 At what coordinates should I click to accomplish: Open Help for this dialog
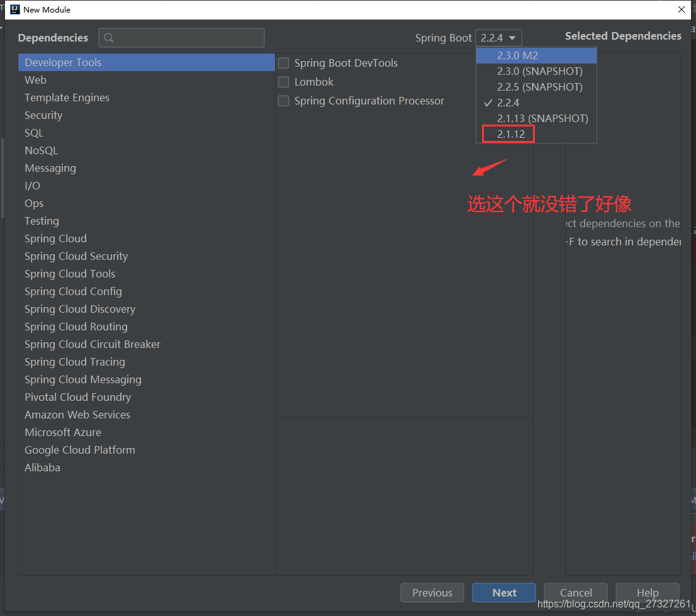click(648, 593)
